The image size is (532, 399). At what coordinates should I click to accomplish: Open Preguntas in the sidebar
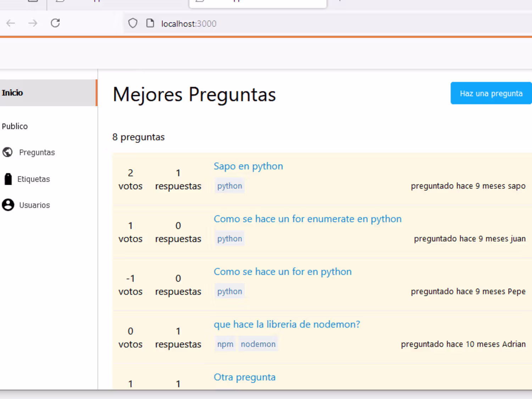[37, 153]
